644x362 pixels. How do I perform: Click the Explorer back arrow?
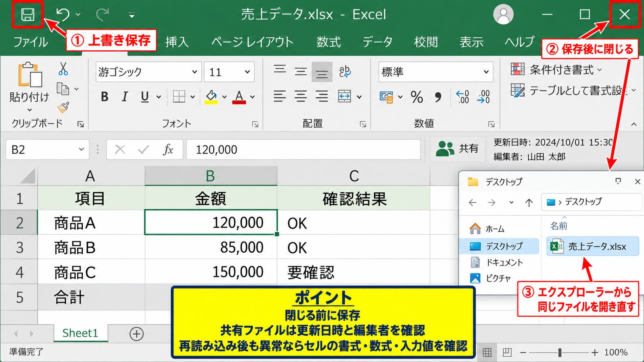473,202
